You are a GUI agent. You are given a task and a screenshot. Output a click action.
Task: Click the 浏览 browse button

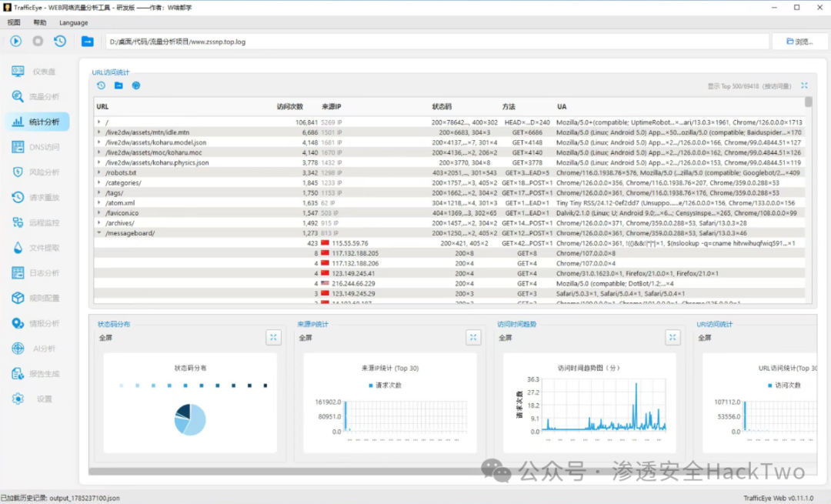(799, 42)
